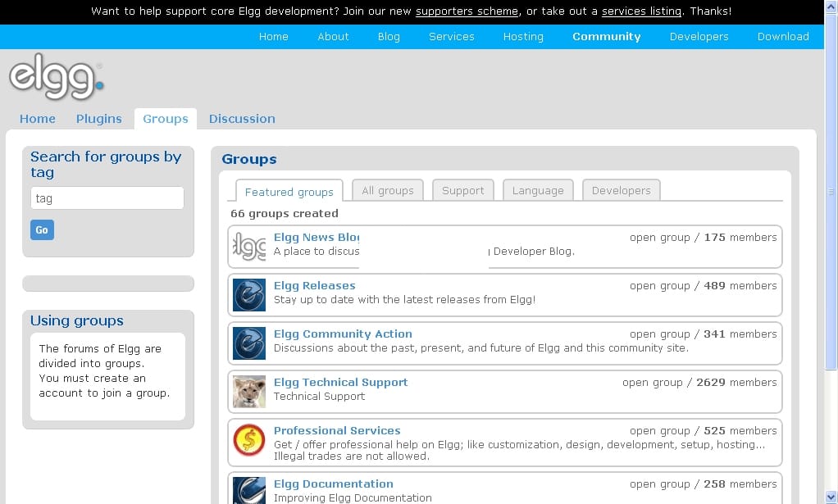Viewport: 838px width, 504px height.
Task: Navigate to Hosting from the top bar
Action: [x=523, y=36]
